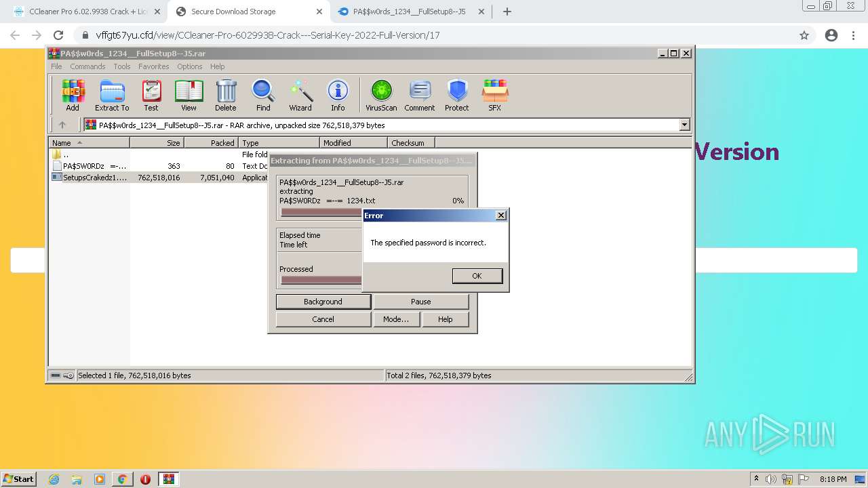Show hidden system tray icons
The width and height of the screenshot is (868, 488).
point(756,479)
